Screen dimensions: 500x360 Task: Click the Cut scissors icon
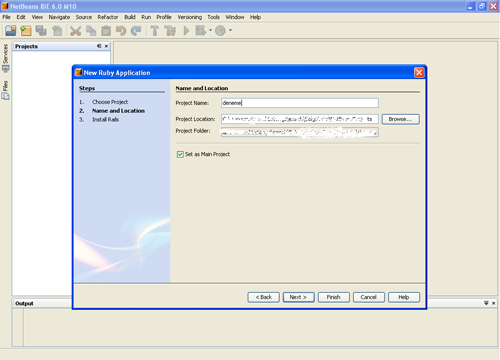[76, 31]
